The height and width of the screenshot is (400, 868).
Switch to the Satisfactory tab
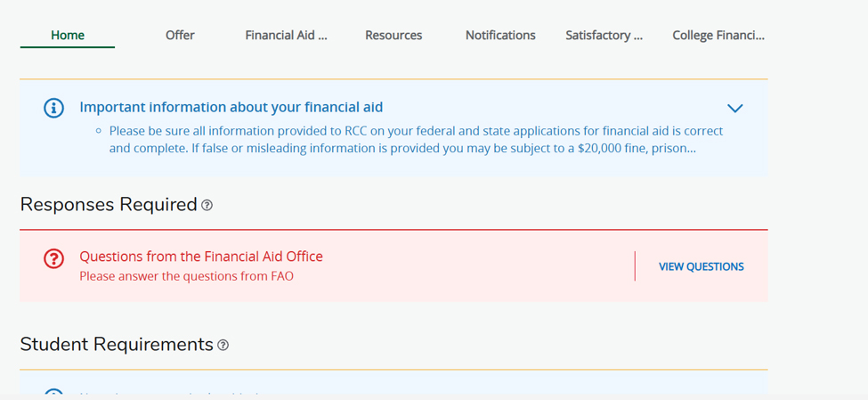[x=604, y=36]
